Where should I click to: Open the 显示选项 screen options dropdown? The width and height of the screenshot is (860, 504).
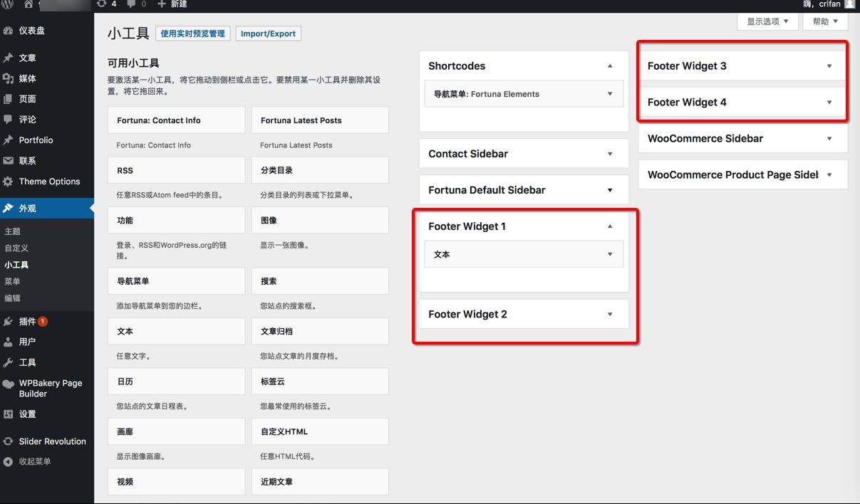pos(767,21)
